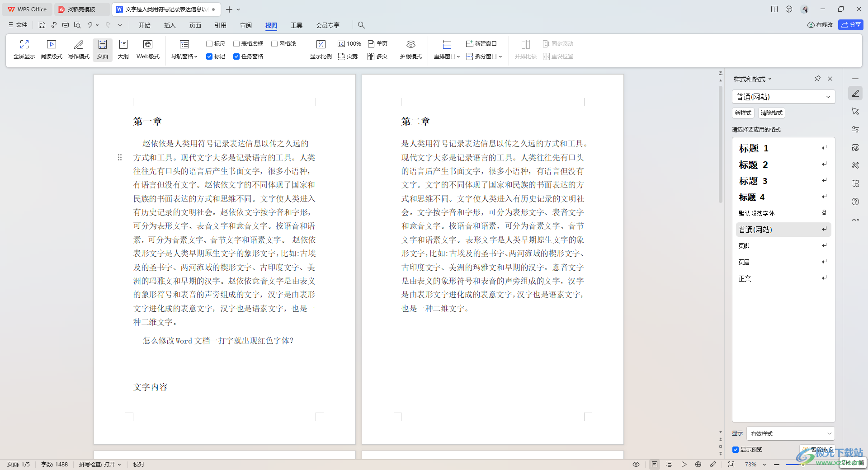Open 显示比例 zoom ratio dialog
Image resolution: width=868 pixels, height=470 pixels.
coord(321,49)
